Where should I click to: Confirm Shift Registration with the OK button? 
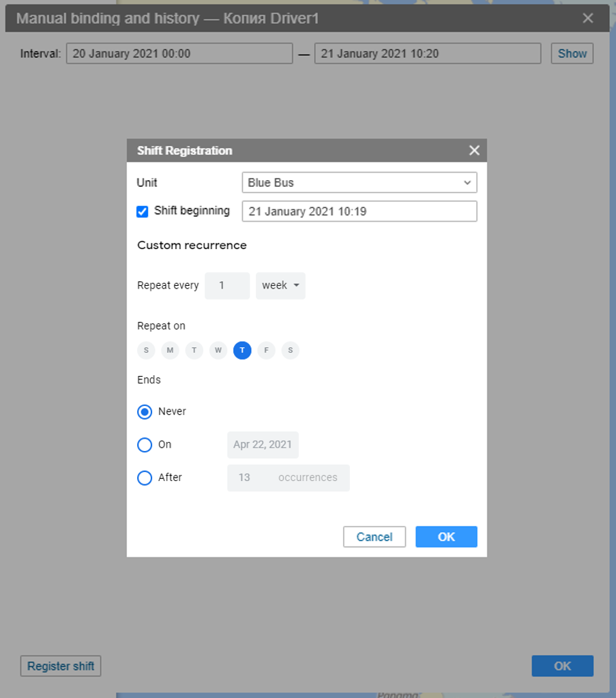pyautogui.click(x=446, y=537)
